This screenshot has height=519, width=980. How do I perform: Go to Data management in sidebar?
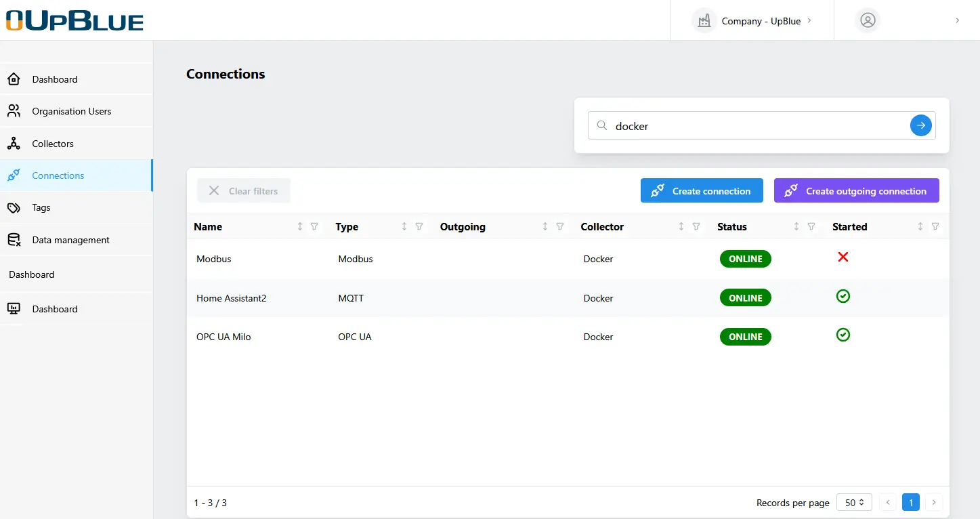tap(70, 240)
